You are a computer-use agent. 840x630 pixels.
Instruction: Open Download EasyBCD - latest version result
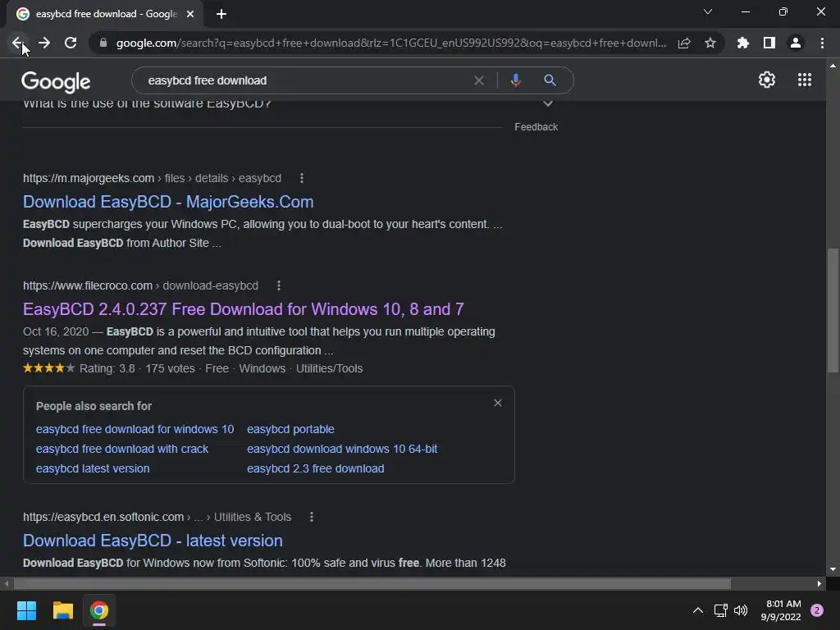153,541
